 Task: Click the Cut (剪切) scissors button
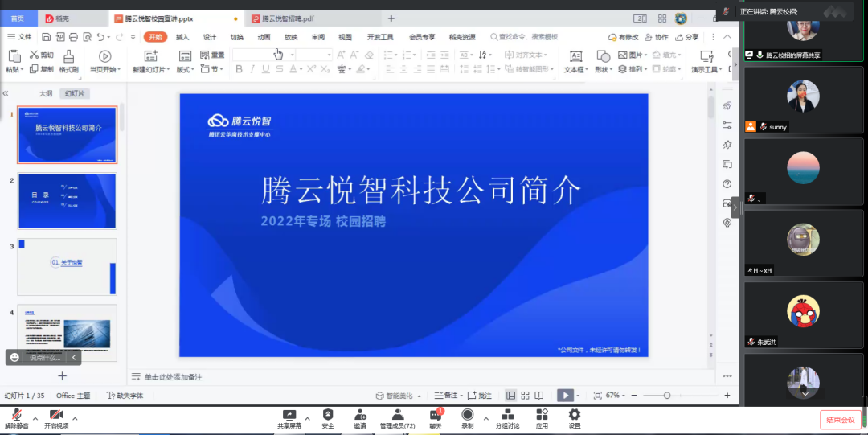[42, 55]
